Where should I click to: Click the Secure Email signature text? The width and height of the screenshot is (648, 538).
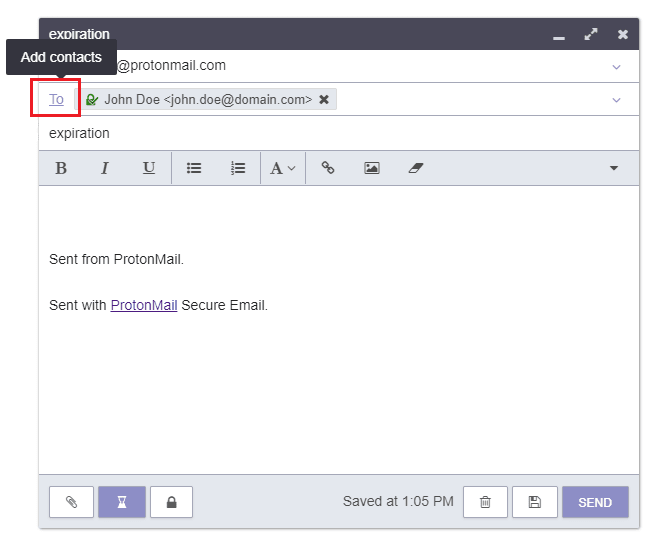tap(224, 305)
